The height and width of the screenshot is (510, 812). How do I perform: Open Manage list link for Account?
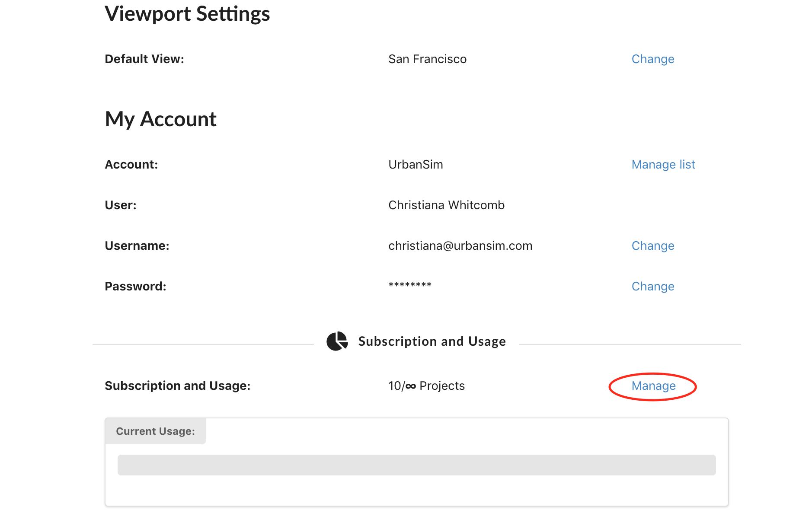click(663, 164)
